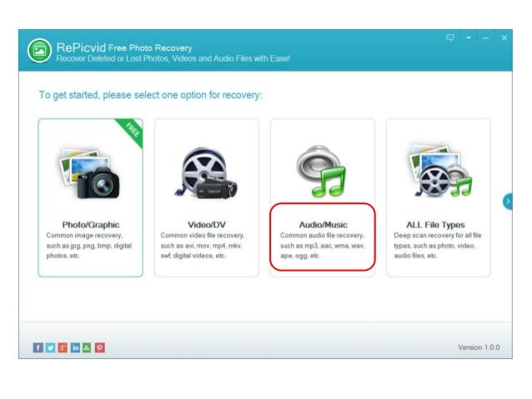Viewport: 532px width, 399px height.
Task: Click 'Recover Deleted or Lost Photos' tagline
Action: pos(173,58)
